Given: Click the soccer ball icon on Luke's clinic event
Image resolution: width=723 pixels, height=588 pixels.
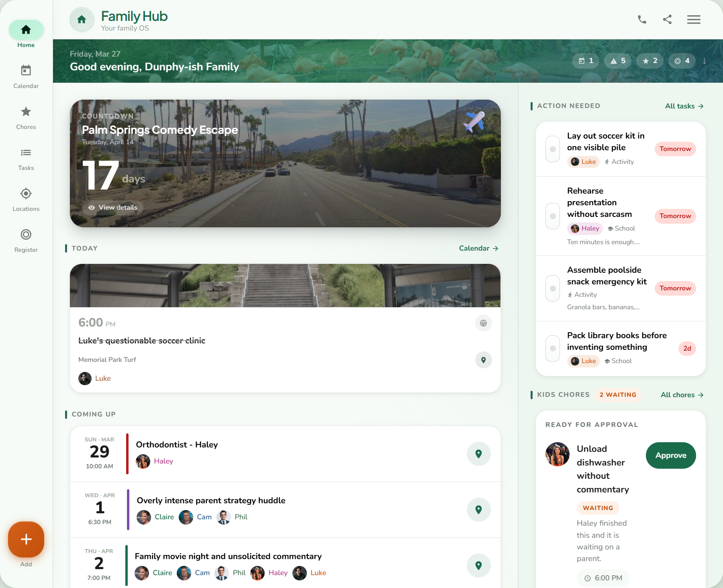Looking at the screenshot, I should click(483, 323).
